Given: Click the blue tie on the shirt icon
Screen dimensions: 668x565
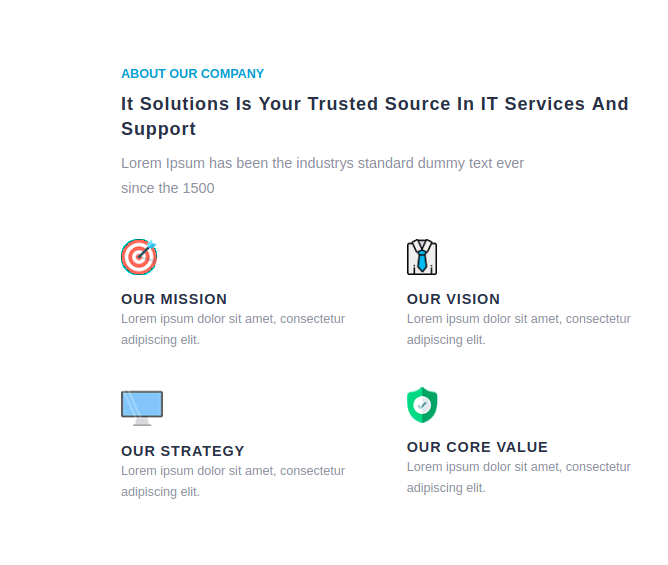Looking at the screenshot, I should click(422, 260).
